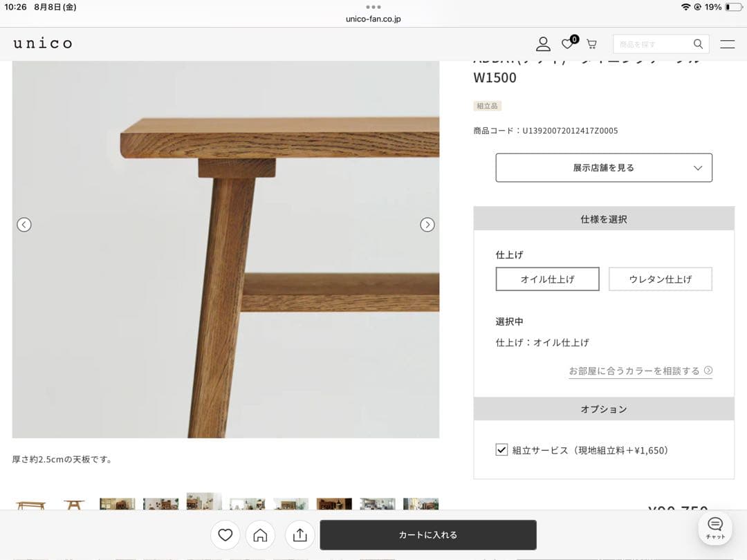Open the shopping cart icon
The height and width of the screenshot is (560, 747).
pos(591,44)
